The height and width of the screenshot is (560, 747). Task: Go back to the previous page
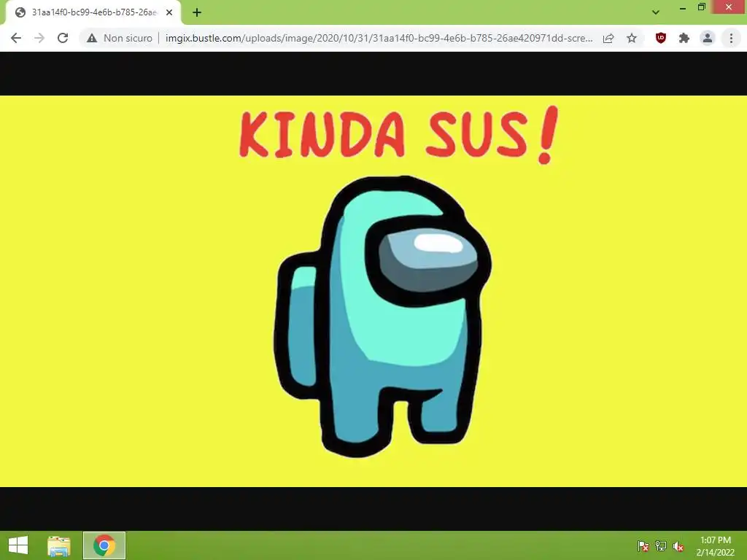(x=16, y=38)
